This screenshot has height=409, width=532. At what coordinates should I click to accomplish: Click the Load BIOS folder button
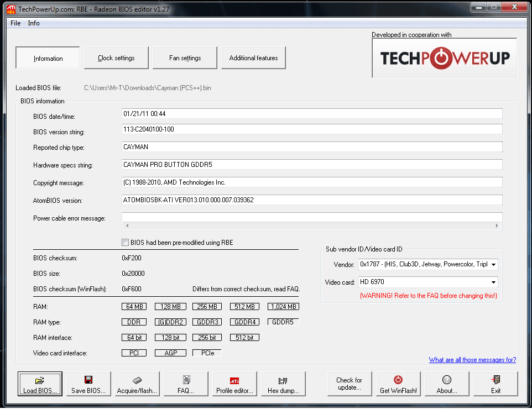pos(40,384)
